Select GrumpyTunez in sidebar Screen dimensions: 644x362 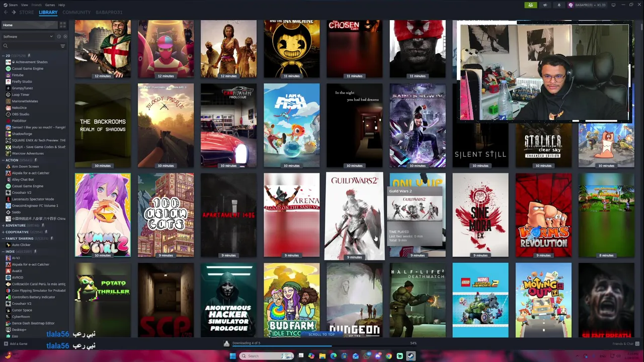[22, 88]
